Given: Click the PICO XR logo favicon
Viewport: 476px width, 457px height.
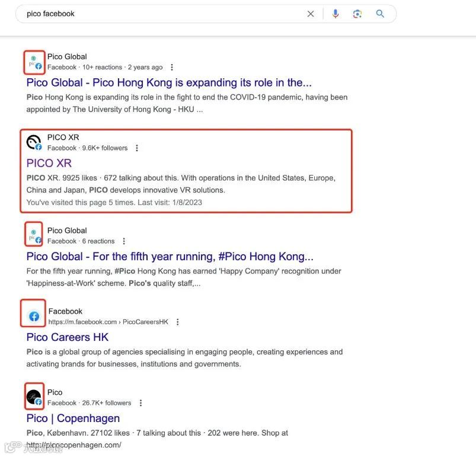Looking at the screenshot, I should (34, 143).
